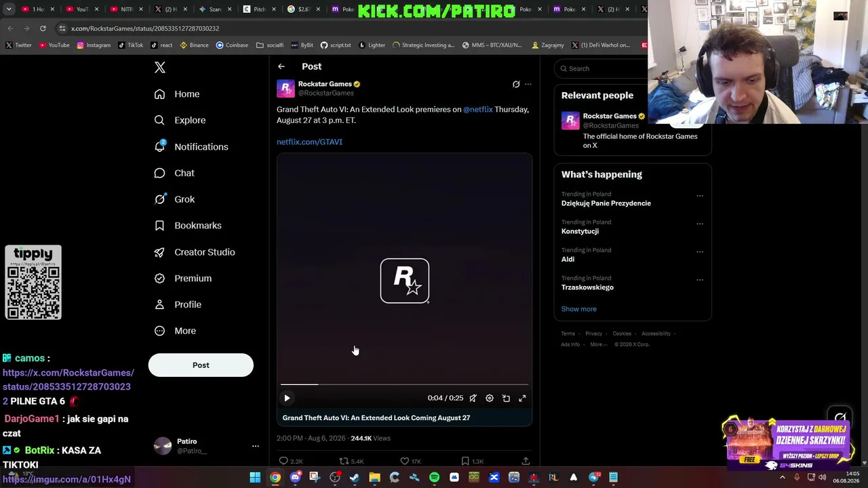Open Premium in the sidebar
The height and width of the screenshot is (488, 868).
pyautogui.click(x=183, y=279)
